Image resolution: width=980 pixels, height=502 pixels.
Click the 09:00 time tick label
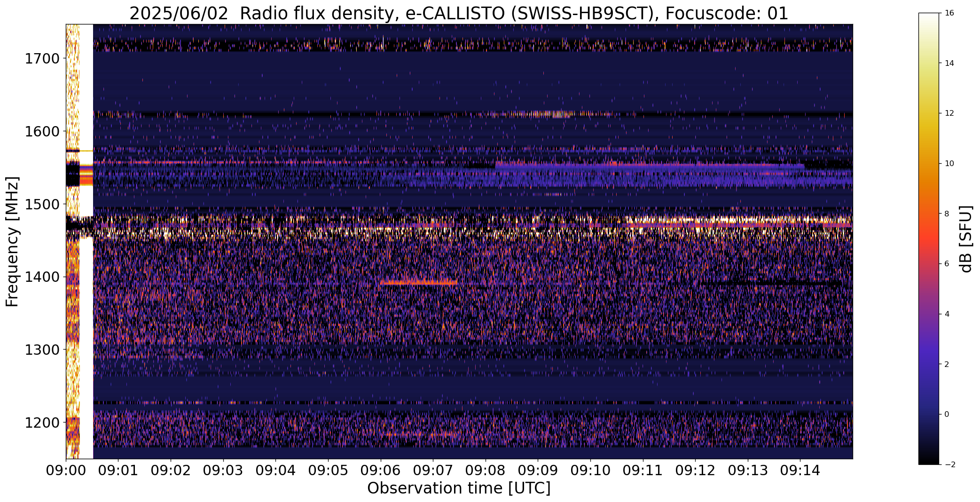pos(66,470)
